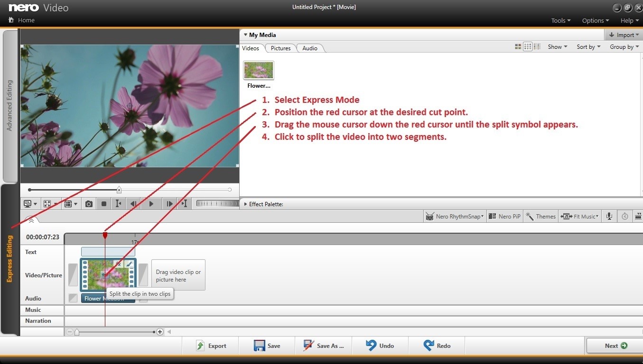This screenshot has height=364, width=643.
Task: Open Nero PiP tool
Action: (504, 216)
